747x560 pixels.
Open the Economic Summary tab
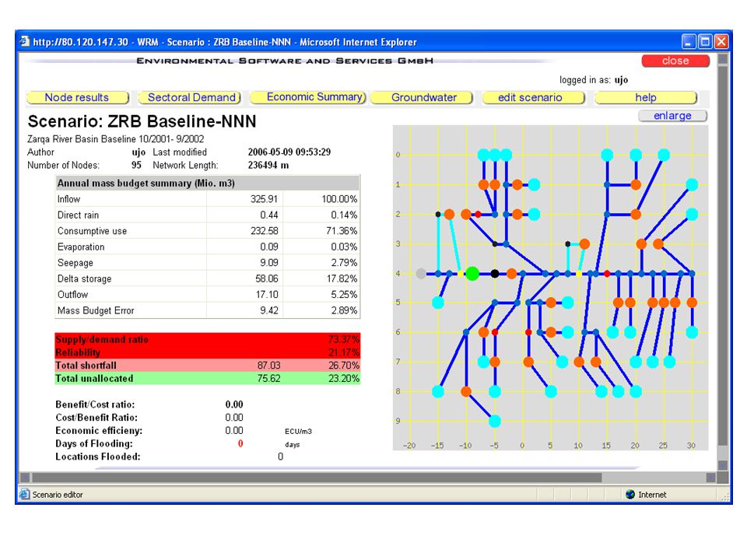pyautogui.click(x=308, y=97)
